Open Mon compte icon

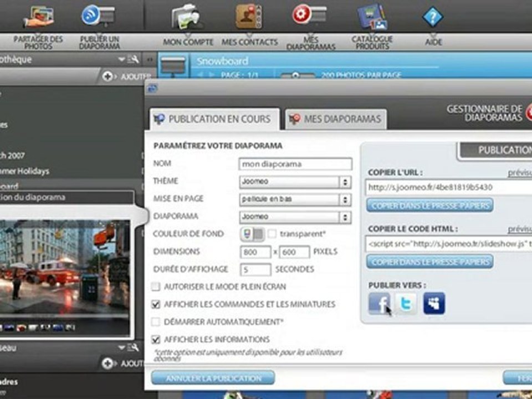(x=187, y=17)
